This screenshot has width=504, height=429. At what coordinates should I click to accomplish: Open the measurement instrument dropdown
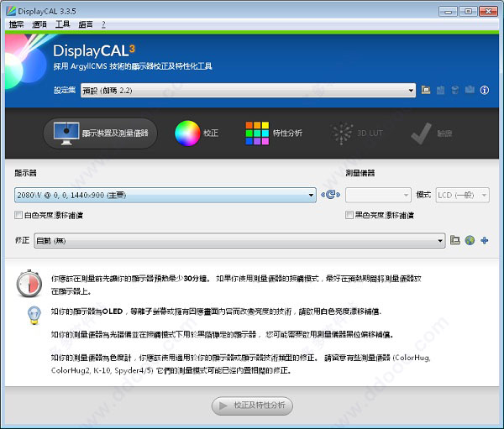pyautogui.click(x=378, y=195)
